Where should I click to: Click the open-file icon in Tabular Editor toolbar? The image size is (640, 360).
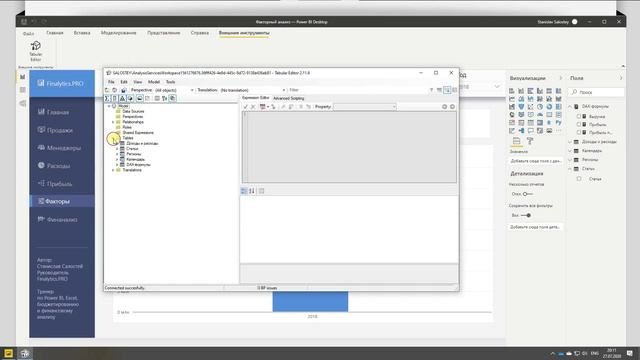[107, 90]
